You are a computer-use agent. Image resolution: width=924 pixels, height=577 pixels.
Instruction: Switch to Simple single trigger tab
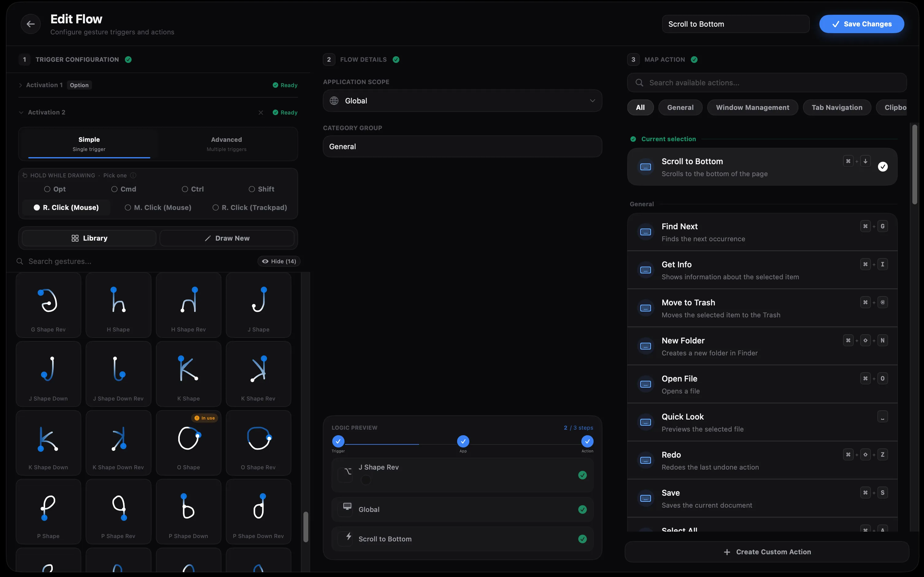click(x=89, y=144)
